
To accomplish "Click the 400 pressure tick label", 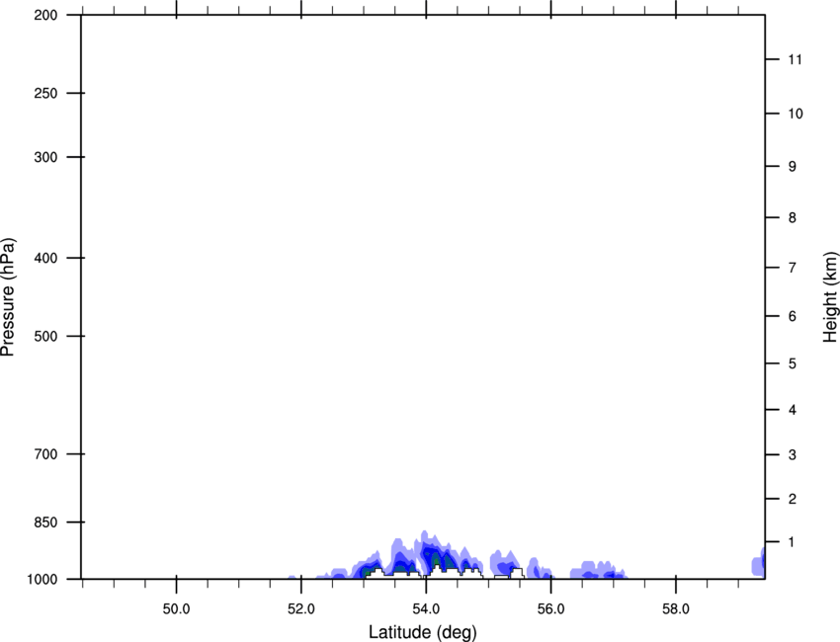I will (x=45, y=258).
